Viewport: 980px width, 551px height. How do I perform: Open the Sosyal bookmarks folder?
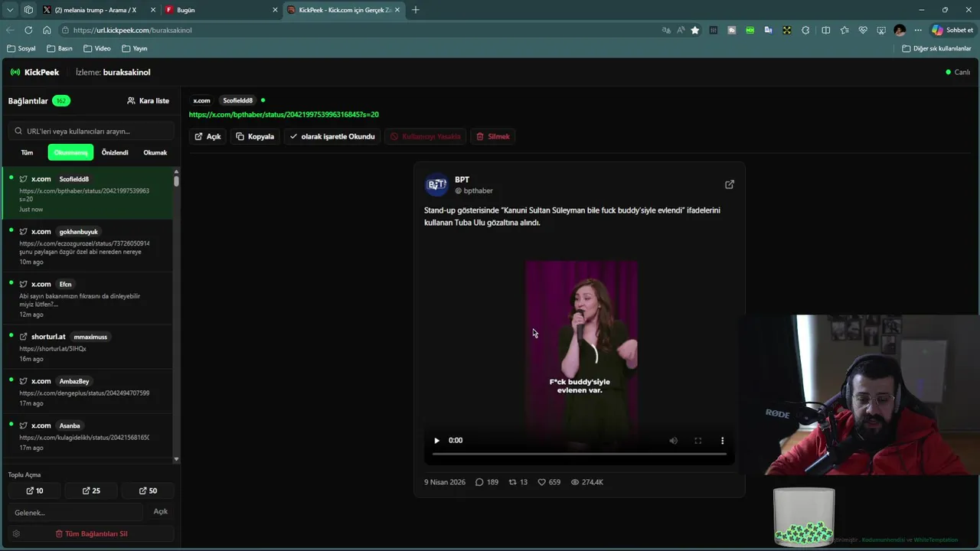click(21, 48)
